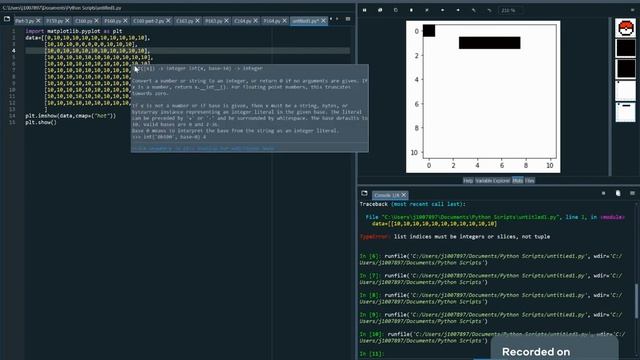Screen dimensions: 640x360
Task: Close the C160 part-2.py tab
Action: [x=168, y=20]
